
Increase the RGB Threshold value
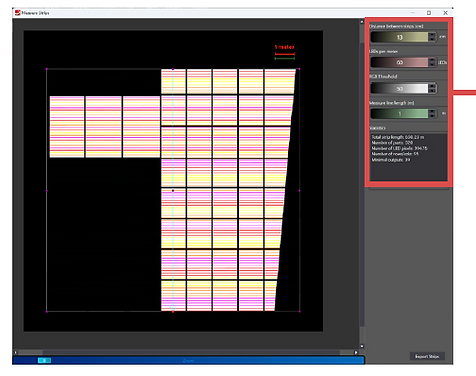[432, 86]
